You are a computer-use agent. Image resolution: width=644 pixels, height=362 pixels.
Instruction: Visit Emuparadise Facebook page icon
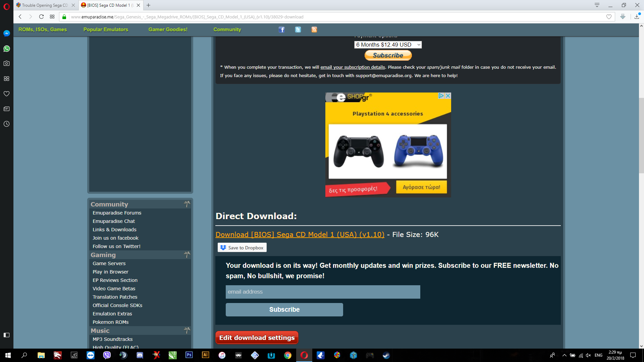tap(281, 29)
